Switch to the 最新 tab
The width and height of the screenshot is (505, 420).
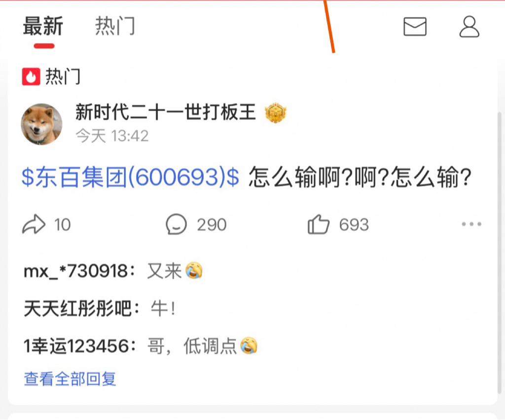coord(43,27)
